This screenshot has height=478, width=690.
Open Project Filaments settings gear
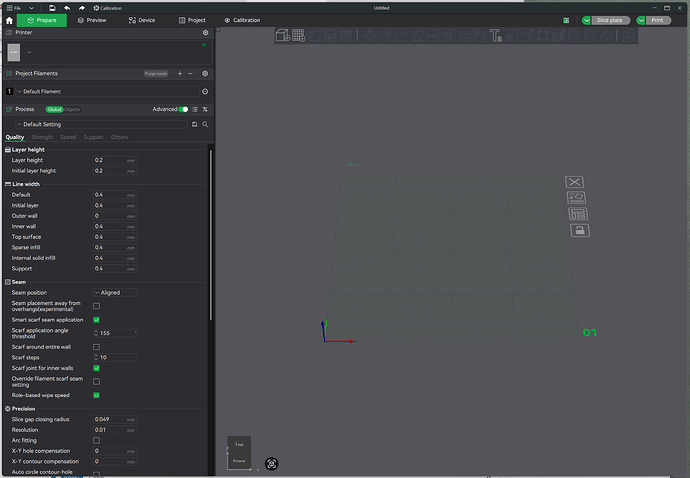(205, 74)
